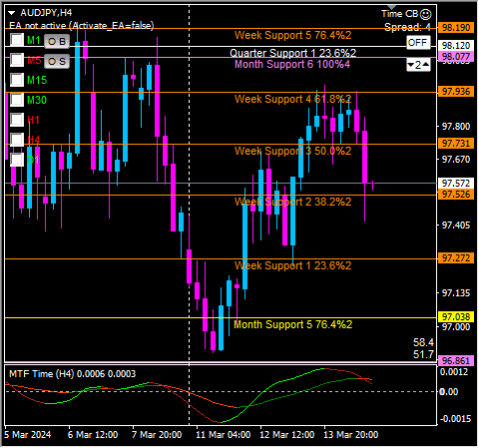This screenshot has height=448, width=479.
Task: Select the Quarter Support 1 23.6%2 label
Action: point(292,53)
